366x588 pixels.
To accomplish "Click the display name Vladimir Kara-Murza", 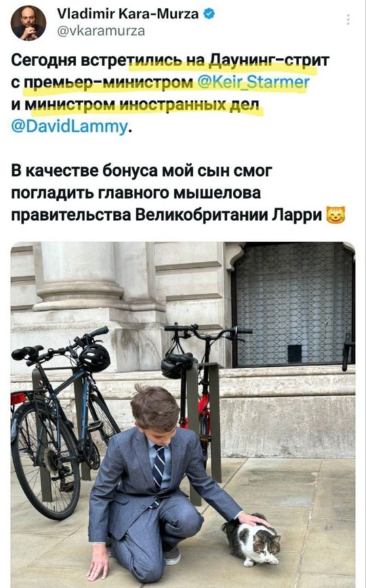I will 127,14.
